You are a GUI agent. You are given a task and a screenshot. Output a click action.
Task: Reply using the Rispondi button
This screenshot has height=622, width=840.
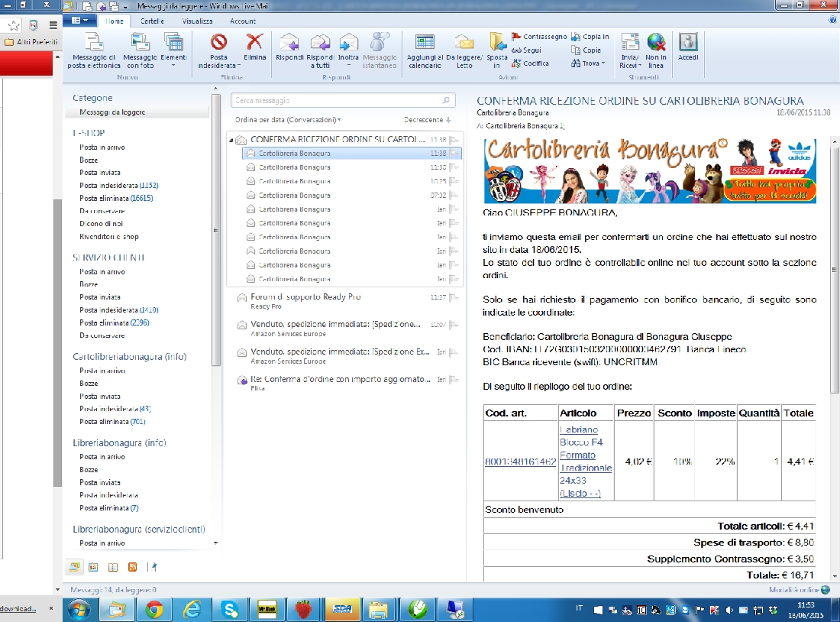[289, 47]
